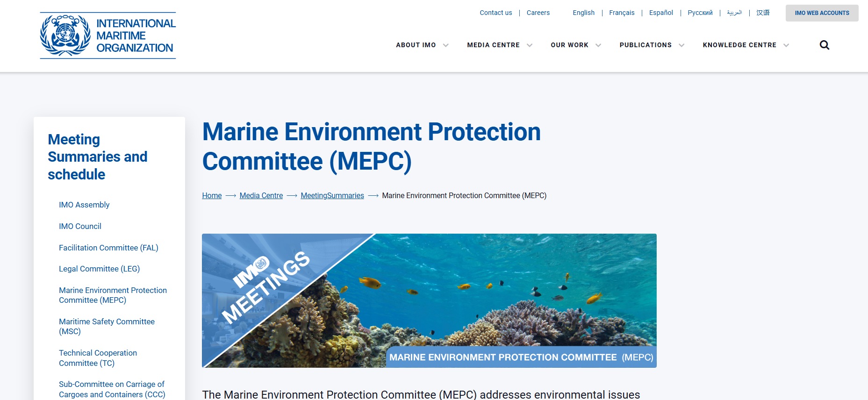
Task: Go to the Careers page
Action: 538,13
